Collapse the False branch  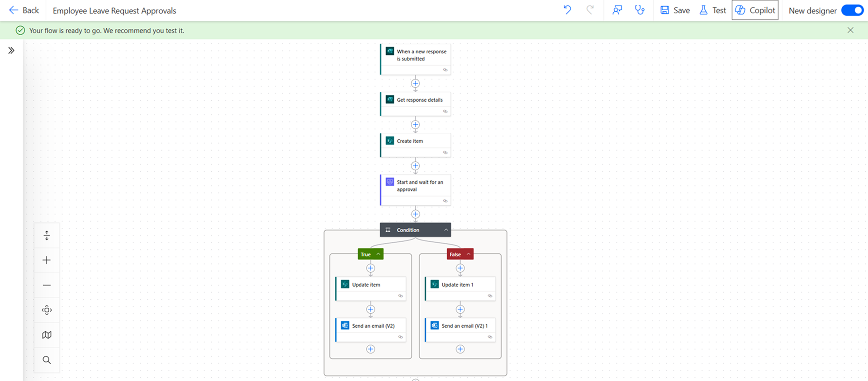(x=469, y=254)
